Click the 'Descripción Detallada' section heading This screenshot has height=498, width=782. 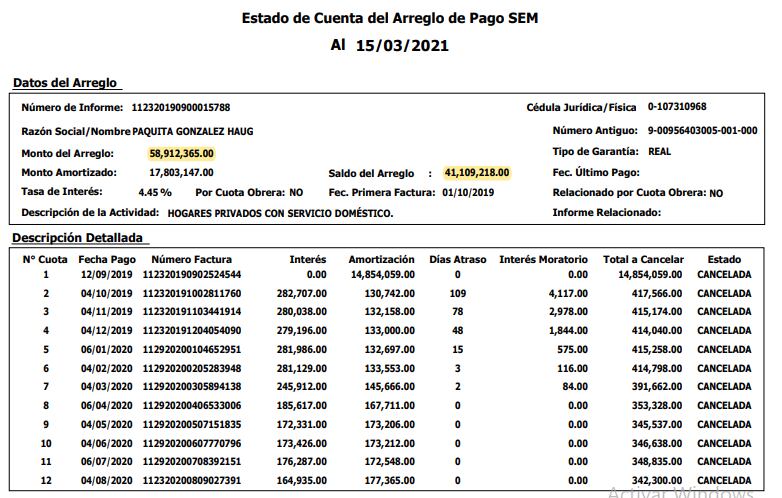(79, 237)
